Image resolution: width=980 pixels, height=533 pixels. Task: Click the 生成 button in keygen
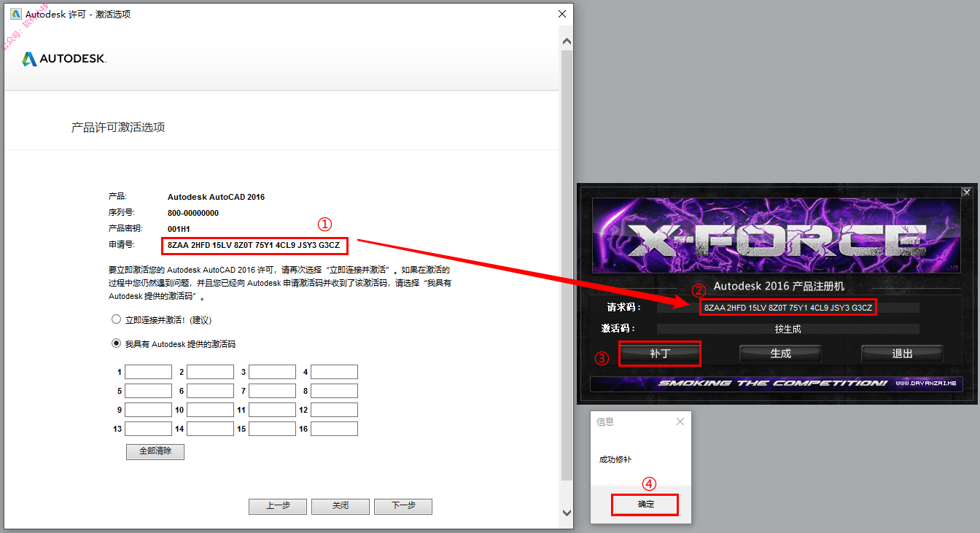(780, 354)
